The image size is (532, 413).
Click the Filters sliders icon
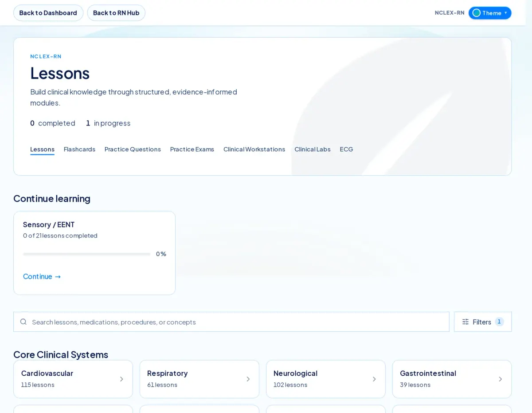click(465, 322)
